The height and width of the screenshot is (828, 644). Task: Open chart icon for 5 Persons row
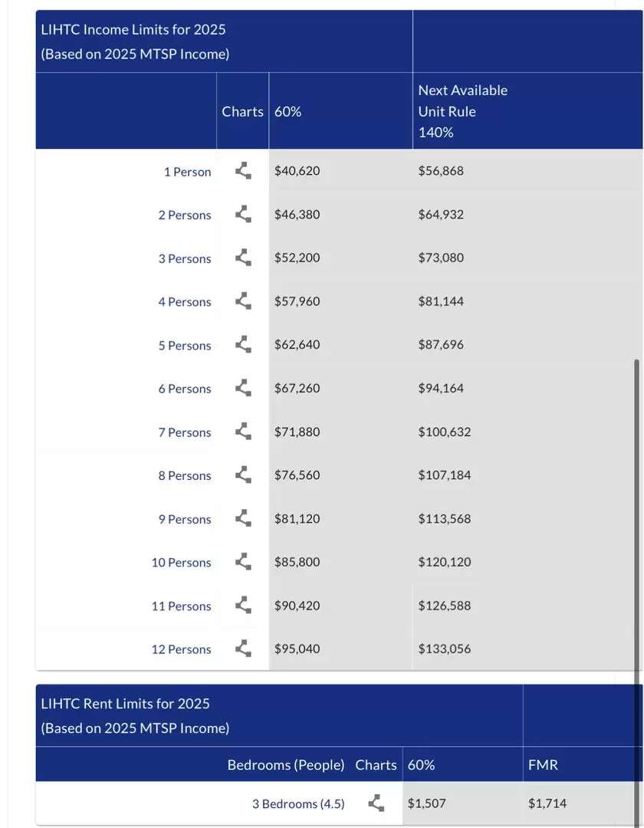[243, 345]
